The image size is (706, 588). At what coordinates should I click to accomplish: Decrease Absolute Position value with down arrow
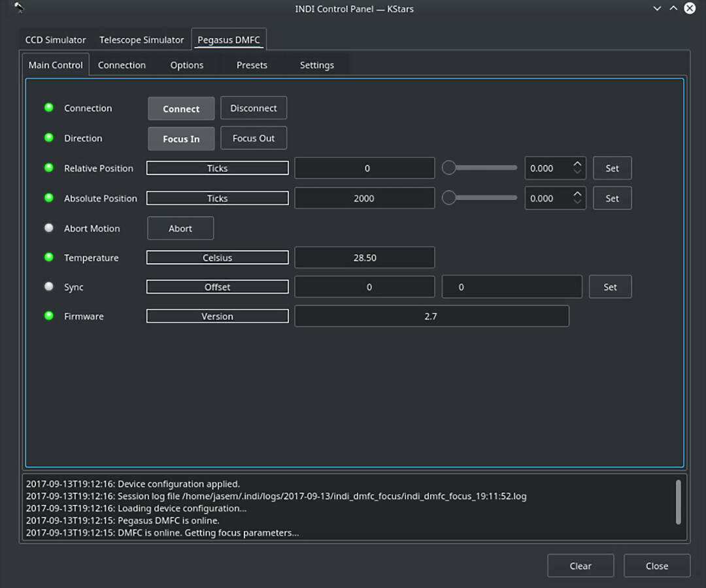click(577, 203)
